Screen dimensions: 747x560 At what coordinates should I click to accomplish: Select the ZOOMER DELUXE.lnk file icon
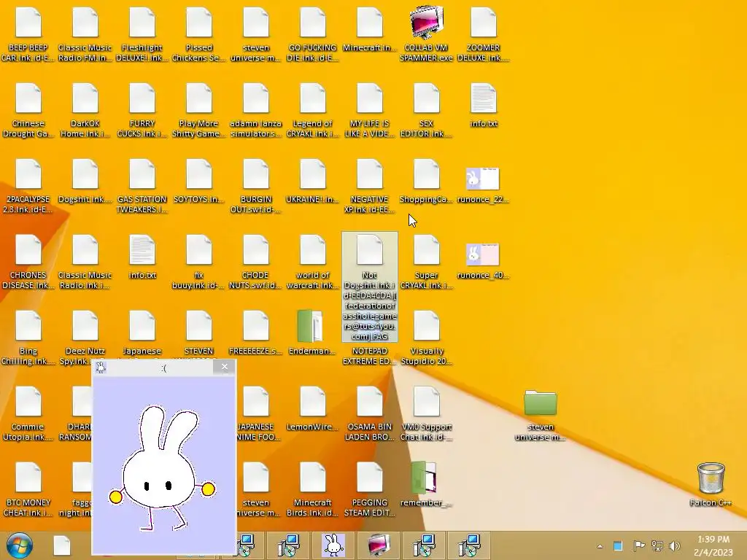click(x=484, y=34)
